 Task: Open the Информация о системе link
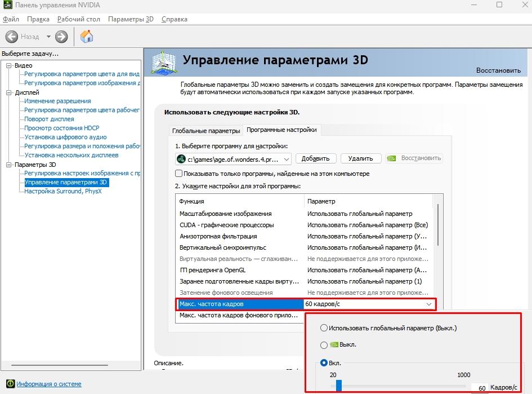[x=48, y=384]
